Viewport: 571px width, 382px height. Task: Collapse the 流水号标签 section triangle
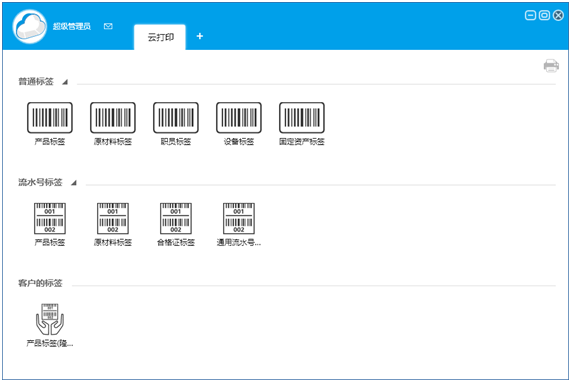pyautogui.click(x=74, y=183)
